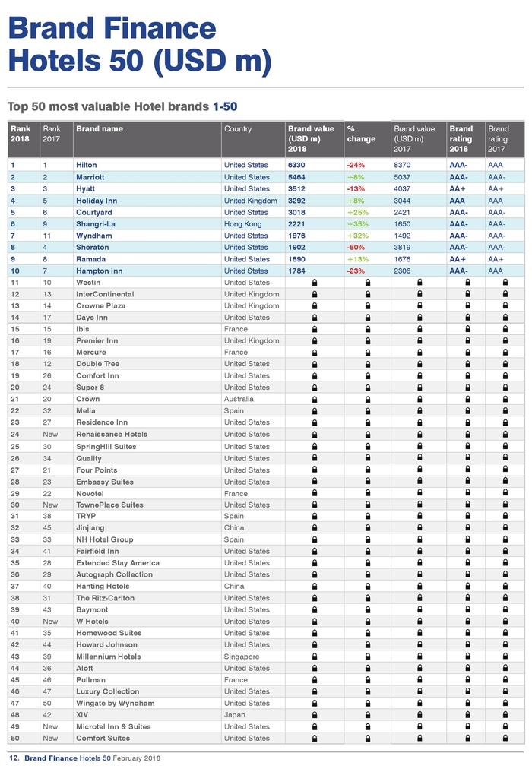
Task: Click the 2017 value lock for The Ritz-Carlton
Action: tap(420, 598)
